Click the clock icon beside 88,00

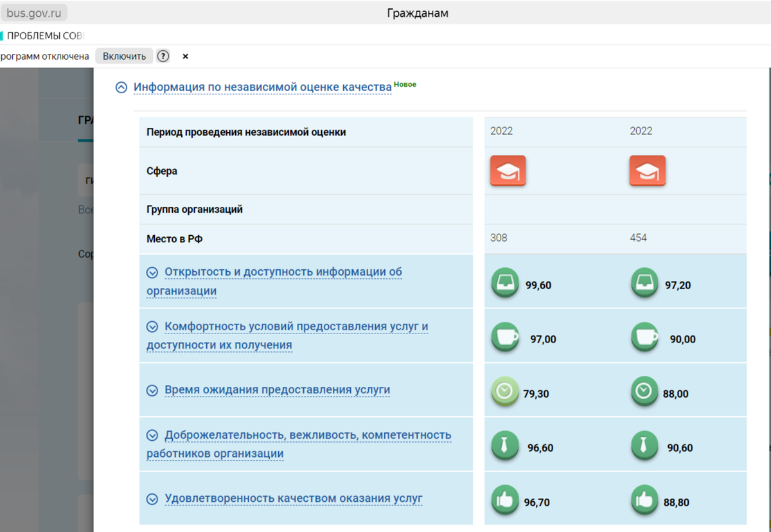[x=644, y=392]
